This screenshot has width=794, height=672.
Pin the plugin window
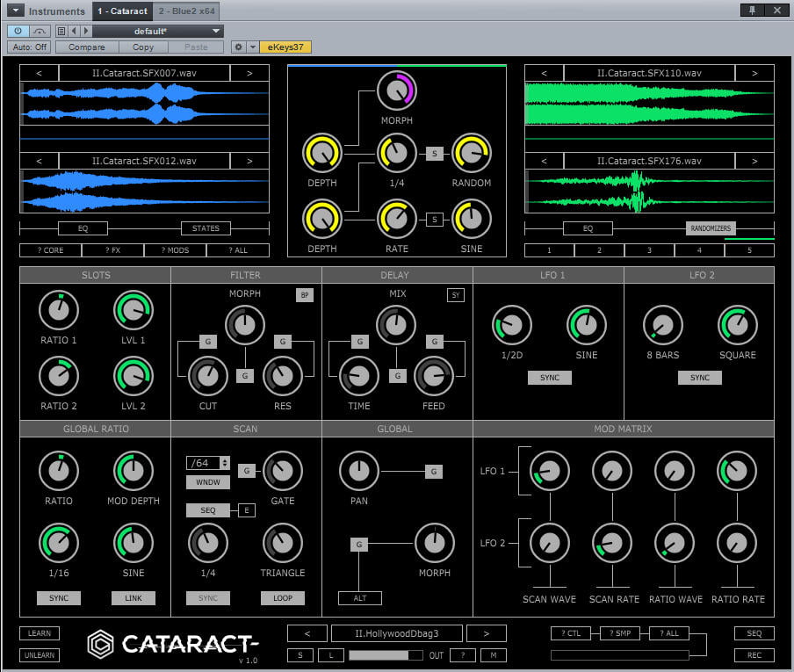(752, 11)
